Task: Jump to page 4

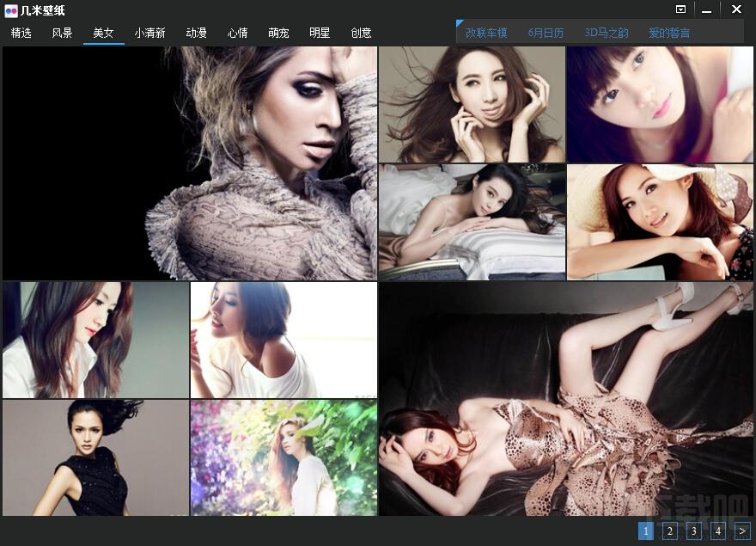Action: click(718, 531)
